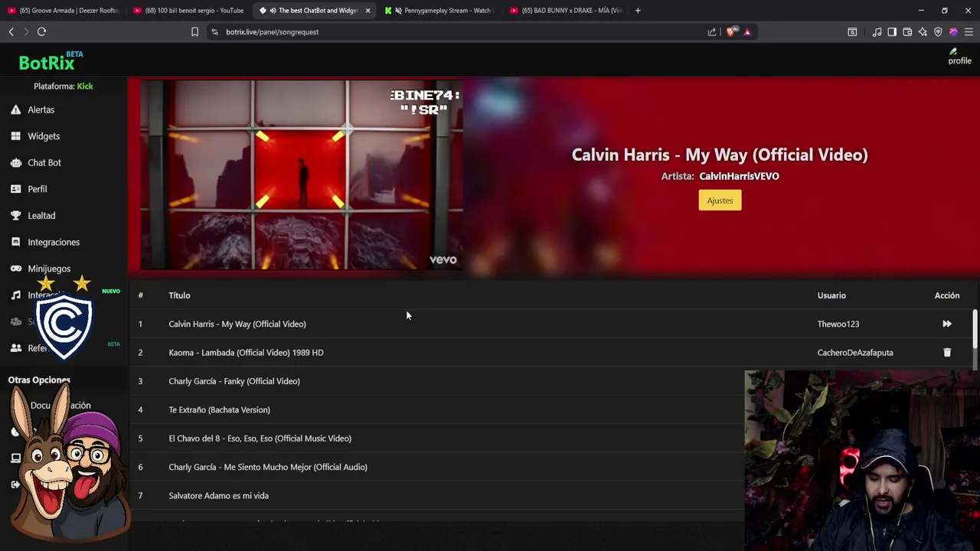Open the Brave Rewards triangle icon
The height and width of the screenshot is (551, 980).
(747, 31)
